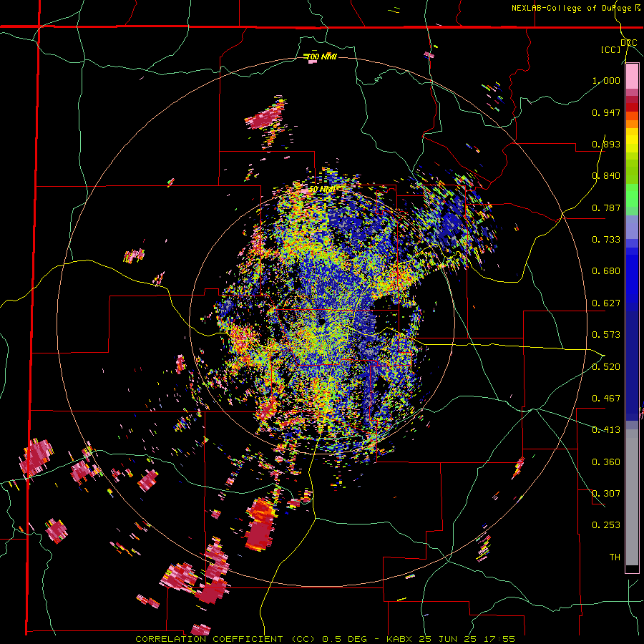Image resolution: width=644 pixels, height=644 pixels.
Task: Select the 0.733 legend value
Action: coord(606,240)
